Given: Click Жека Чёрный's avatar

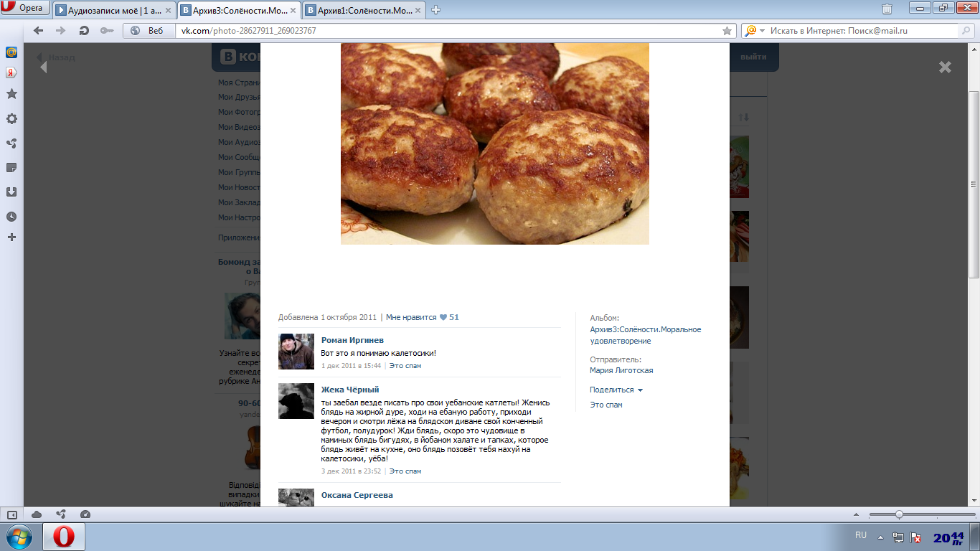Looking at the screenshot, I should (296, 401).
